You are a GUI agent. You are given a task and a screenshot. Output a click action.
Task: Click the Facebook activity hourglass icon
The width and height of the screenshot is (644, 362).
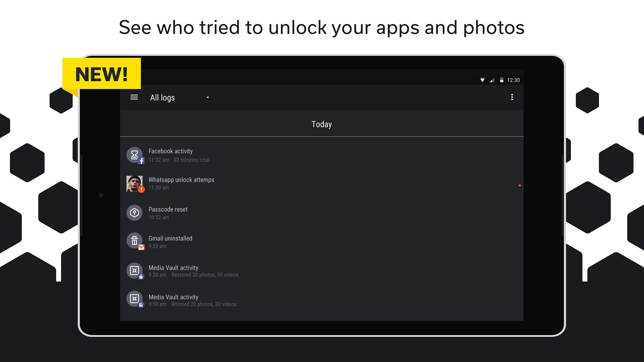[134, 155]
